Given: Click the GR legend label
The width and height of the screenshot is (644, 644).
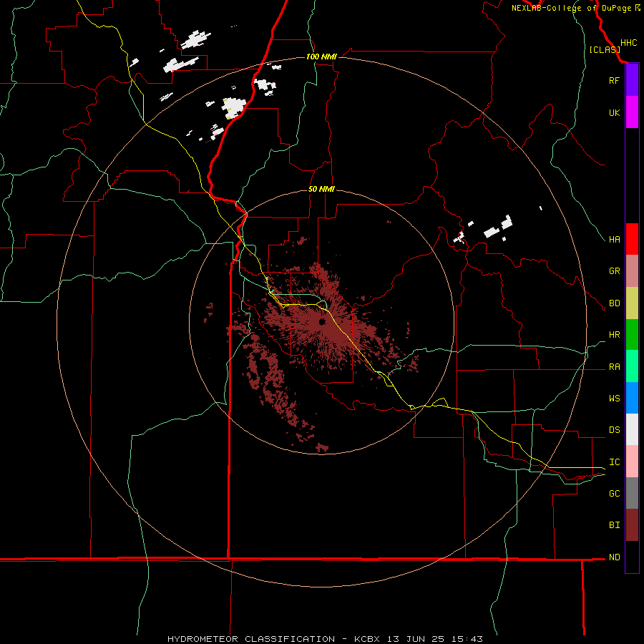Looking at the screenshot, I should (614, 271).
